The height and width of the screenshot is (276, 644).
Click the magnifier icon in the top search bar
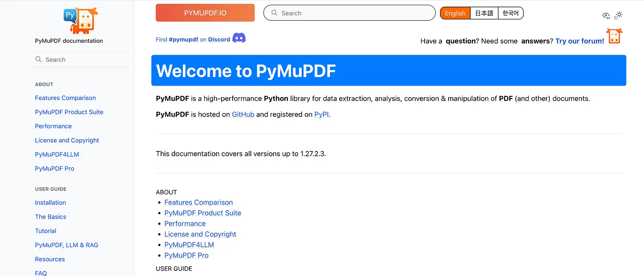pyautogui.click(x=275, y=13)
